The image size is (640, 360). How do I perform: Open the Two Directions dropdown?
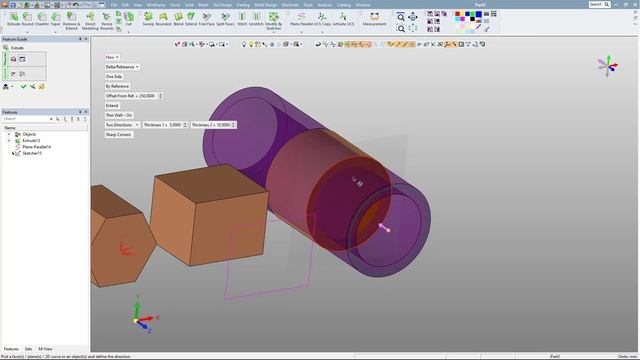(122, 124)
